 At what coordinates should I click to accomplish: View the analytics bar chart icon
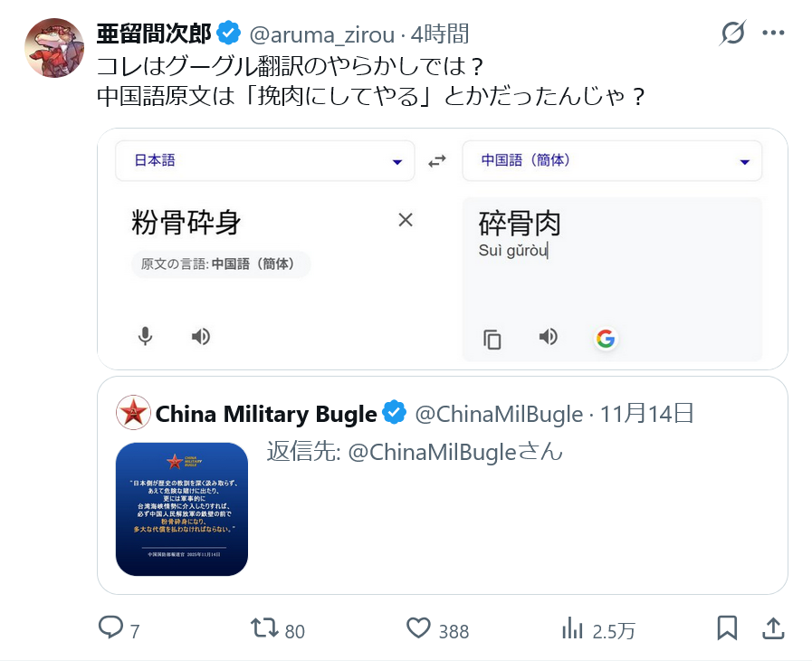click(572, 627)
